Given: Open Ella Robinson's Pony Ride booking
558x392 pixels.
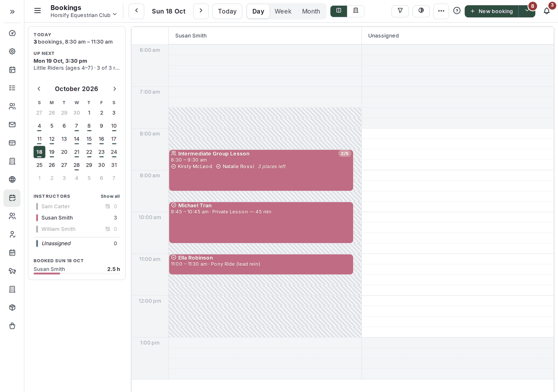Looking at the screenshot, I should point(261,264).
